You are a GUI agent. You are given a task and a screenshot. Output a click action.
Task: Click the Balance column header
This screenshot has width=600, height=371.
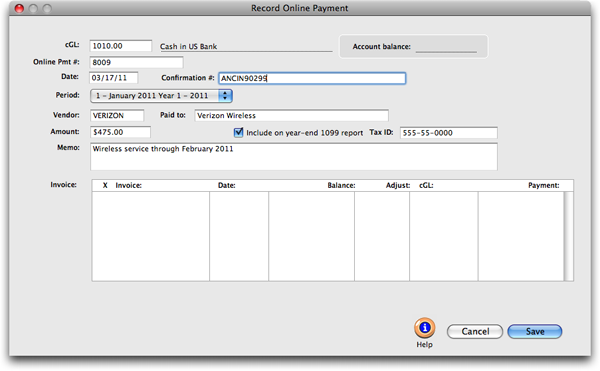(341, 186)
